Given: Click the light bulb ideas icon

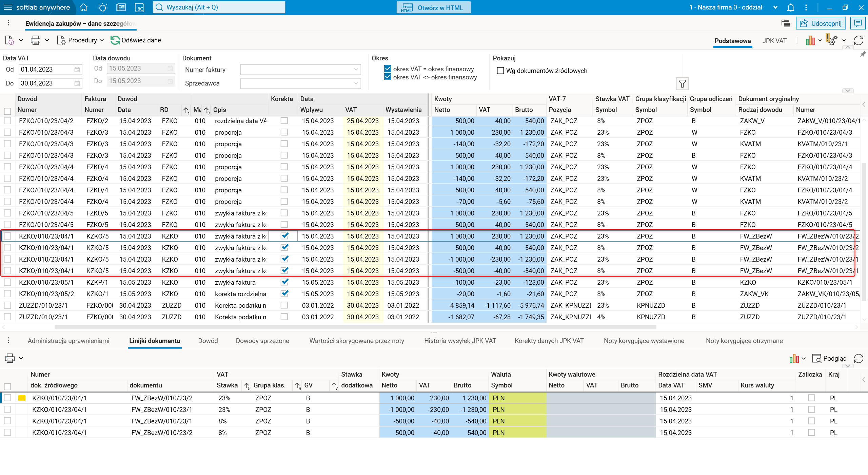Looking at the screenshot, I should [102, 7].
